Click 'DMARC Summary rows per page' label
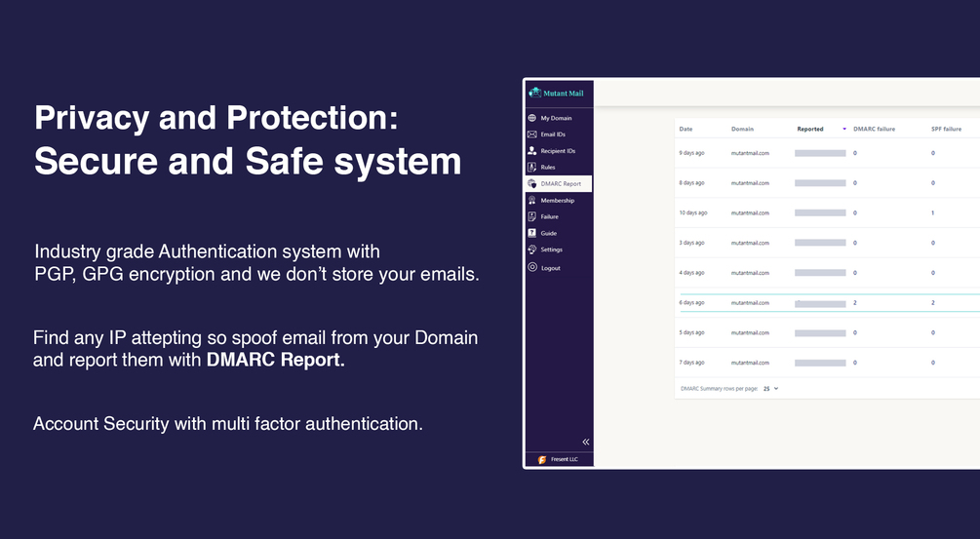 tap(719, 389)
